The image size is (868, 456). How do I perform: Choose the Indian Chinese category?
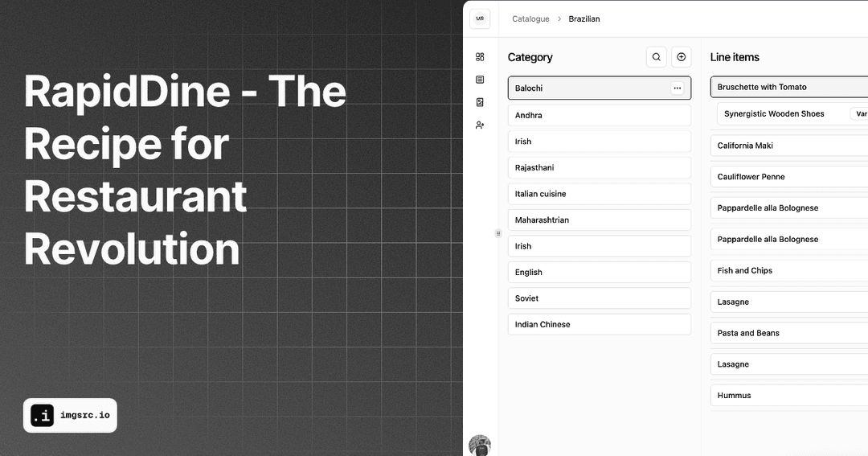599,325
